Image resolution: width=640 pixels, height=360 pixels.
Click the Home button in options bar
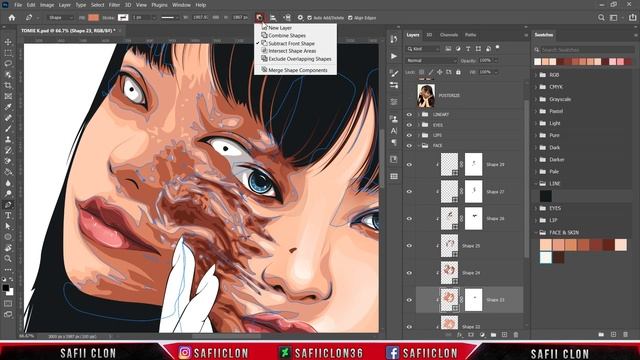click(x=12, y=18)
